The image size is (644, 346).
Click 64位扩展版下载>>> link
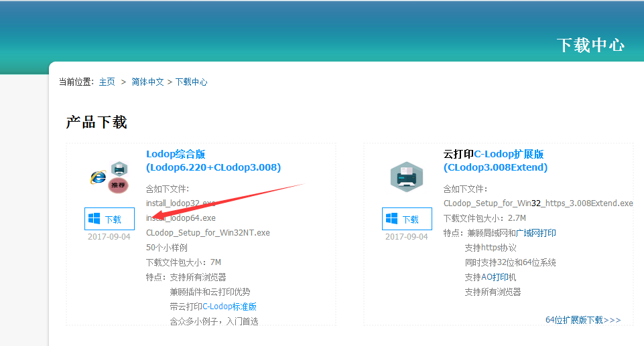pyautogui.click(x=583, y=320)
